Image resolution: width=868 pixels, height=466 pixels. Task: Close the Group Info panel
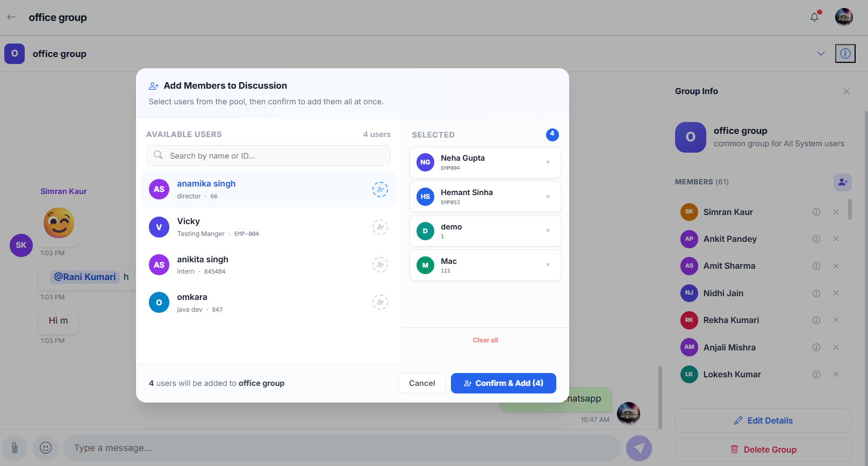[x=847, y=91]
